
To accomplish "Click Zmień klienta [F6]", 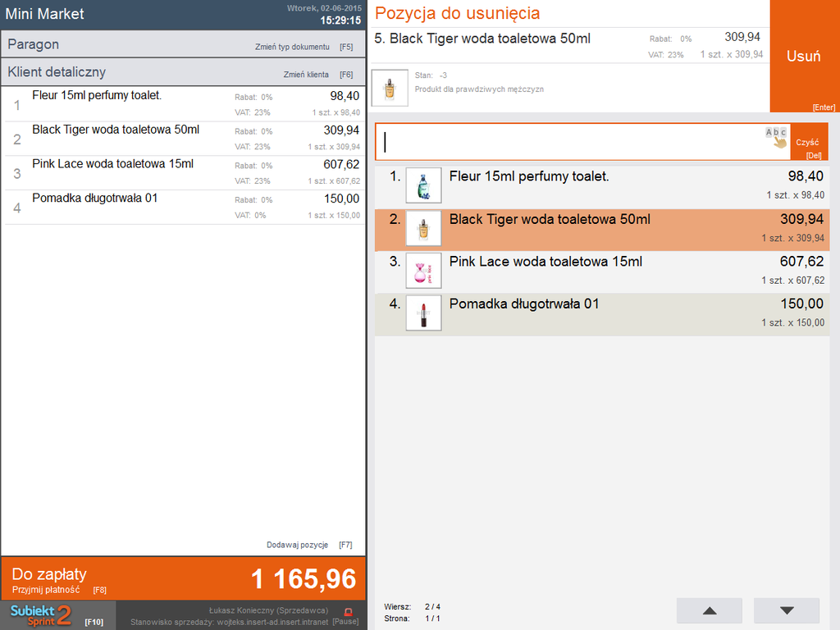I will coord(318,75).
